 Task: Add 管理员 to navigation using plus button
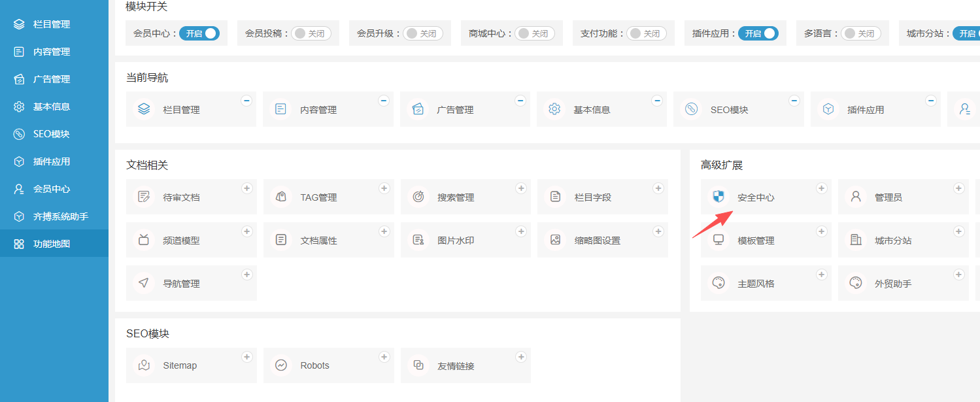[958, 188]
